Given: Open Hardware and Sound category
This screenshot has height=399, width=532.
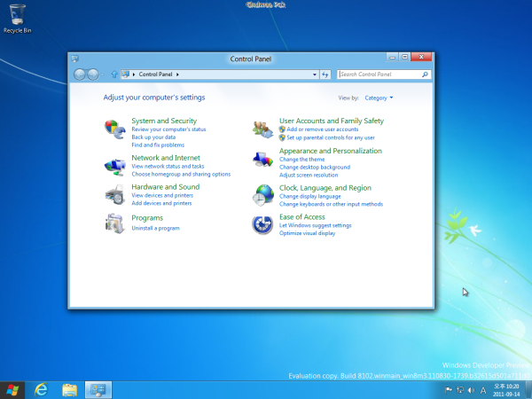Looking at the screenshot, I should [165, 187].
